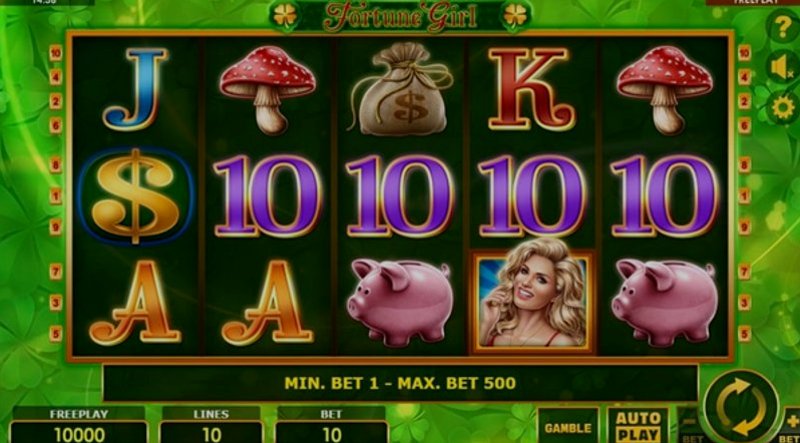Click the red K card symbol

pos(532,89)
